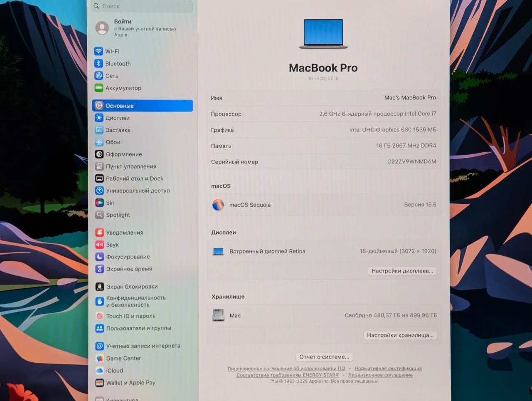Open the Сеть globe icon
Screen dimensions: 532x401
[99, 75]
